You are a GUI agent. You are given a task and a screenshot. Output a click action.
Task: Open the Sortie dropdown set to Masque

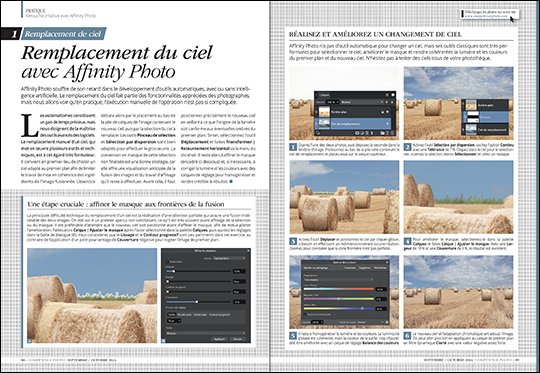[206, 333]
